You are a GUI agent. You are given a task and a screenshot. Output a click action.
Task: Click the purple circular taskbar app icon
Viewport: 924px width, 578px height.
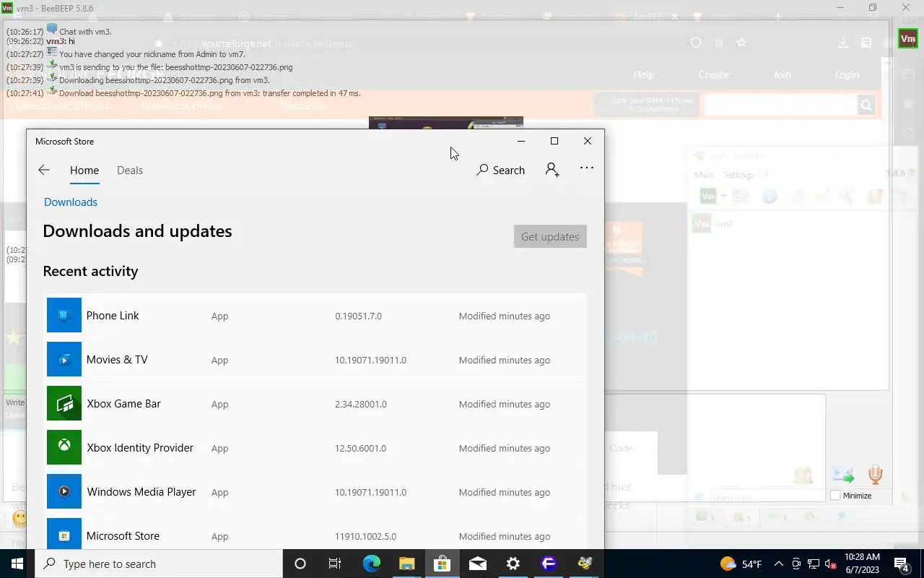(x=549, y=564)
